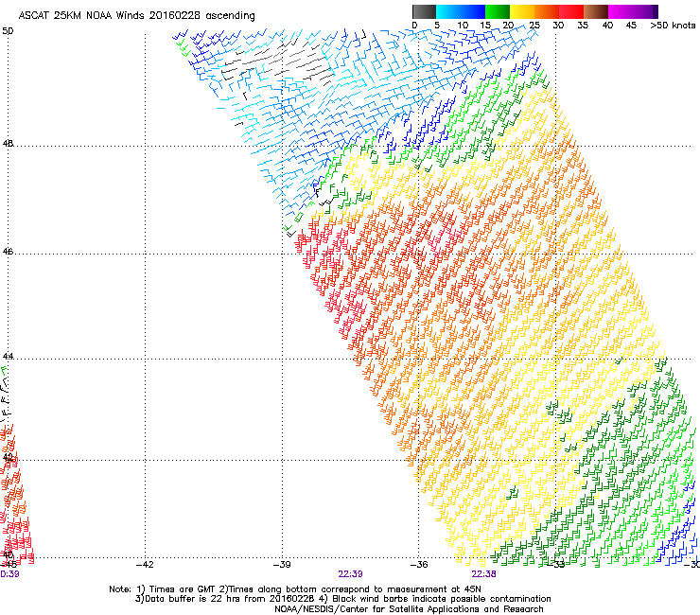Click the '30' legend scale label
Image resolution: width=700 pixels, height=615 pixels.
pos(558,26)
